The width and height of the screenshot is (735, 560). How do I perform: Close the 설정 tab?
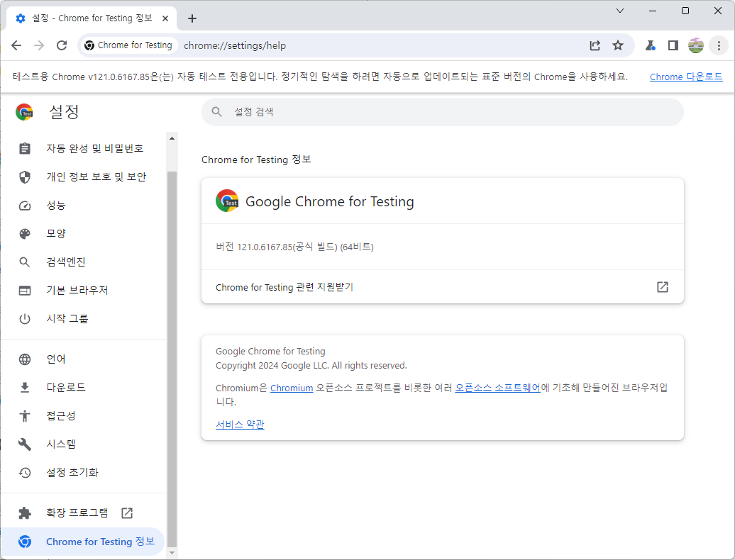point(165,18)
